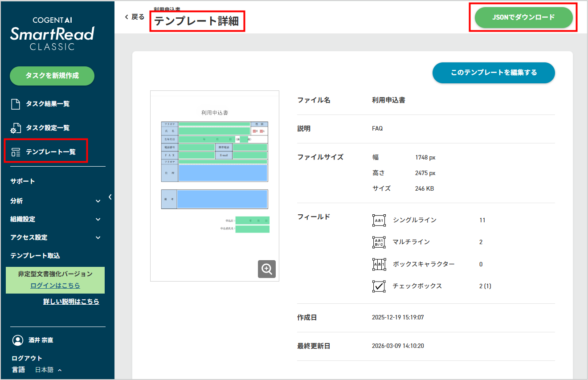Click the チェックボックス field icon
588x380 pixels.
(380, 286)
